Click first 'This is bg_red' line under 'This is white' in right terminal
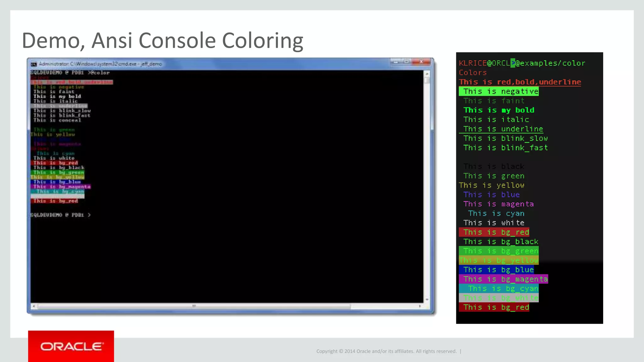This screenshot has width=644, height=362. click(494, 232)
